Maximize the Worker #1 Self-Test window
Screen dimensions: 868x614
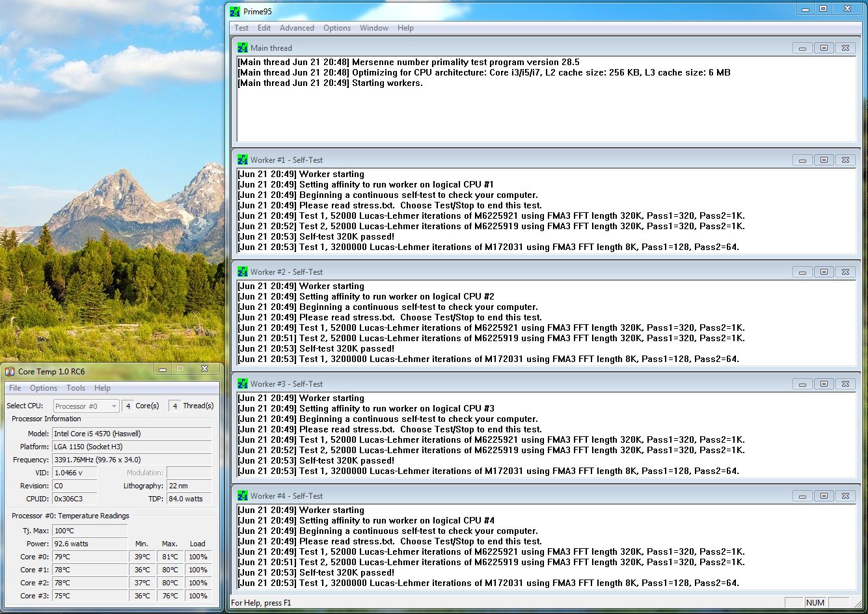point(824,160)
